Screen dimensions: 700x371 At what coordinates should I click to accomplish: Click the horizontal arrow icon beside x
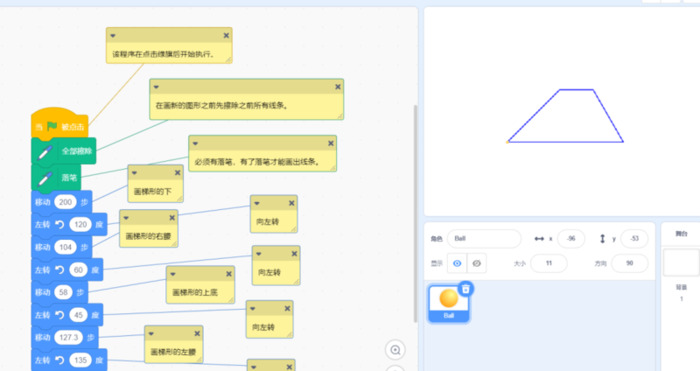click(539, 239)
